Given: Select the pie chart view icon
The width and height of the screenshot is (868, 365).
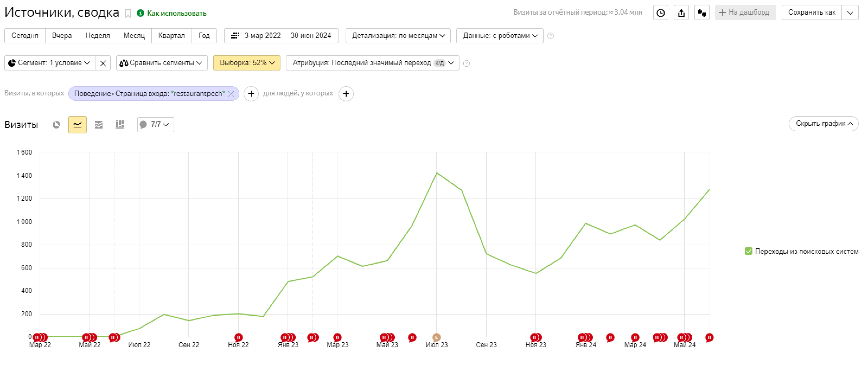Looking at the screenshot, I should pos(56,124).
